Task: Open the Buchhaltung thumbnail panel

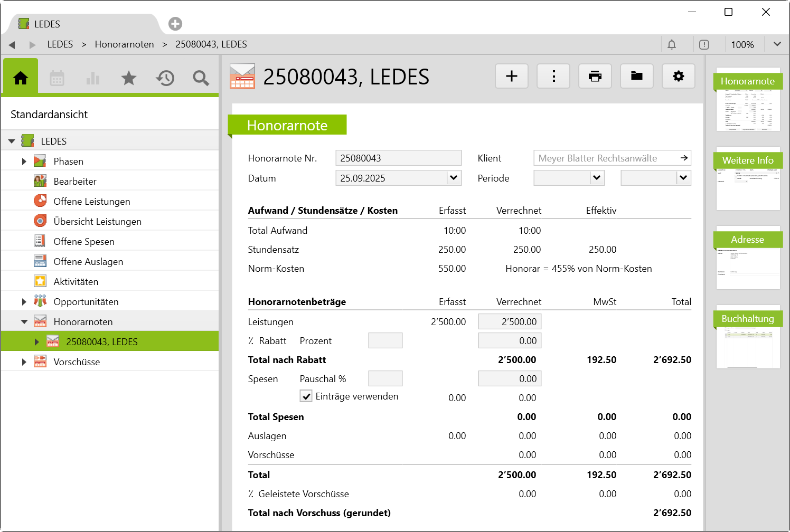Action: (748, 337)
